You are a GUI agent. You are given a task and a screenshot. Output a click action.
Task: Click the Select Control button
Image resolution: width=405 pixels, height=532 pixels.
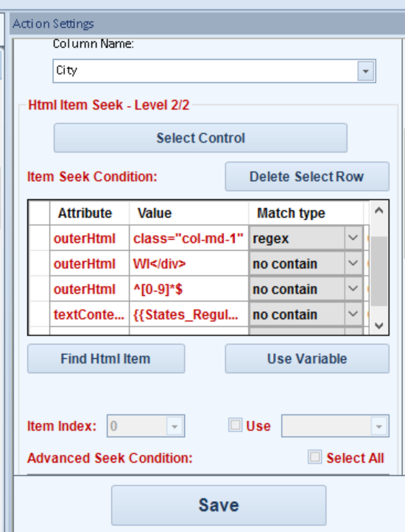200,138
